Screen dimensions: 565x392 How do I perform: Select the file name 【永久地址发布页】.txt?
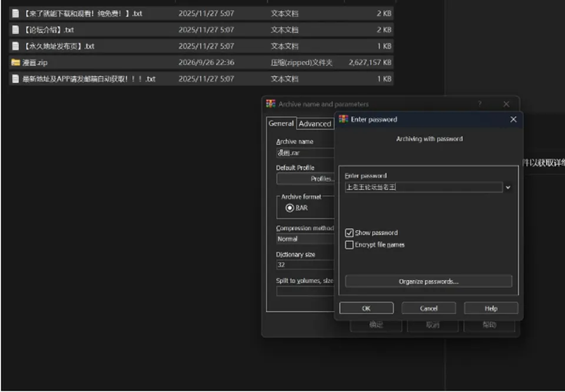(x=58, y=46)
